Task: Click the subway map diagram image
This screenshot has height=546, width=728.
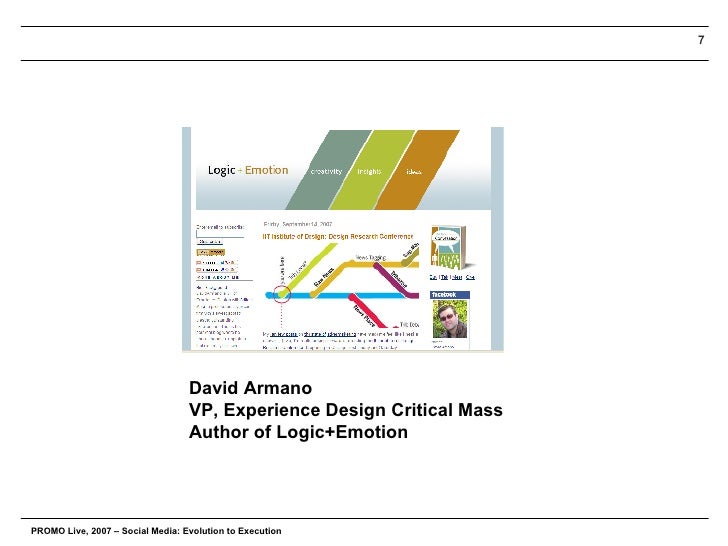Action: click(342, 285)
